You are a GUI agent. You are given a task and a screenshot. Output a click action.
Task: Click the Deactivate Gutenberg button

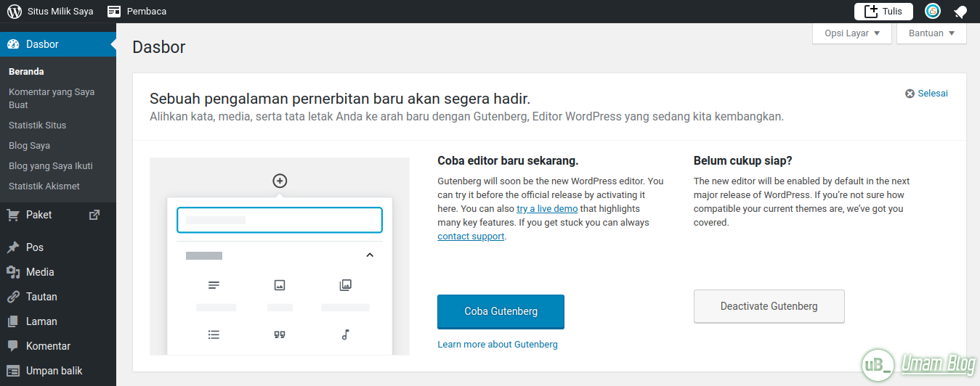click(769, 306)
